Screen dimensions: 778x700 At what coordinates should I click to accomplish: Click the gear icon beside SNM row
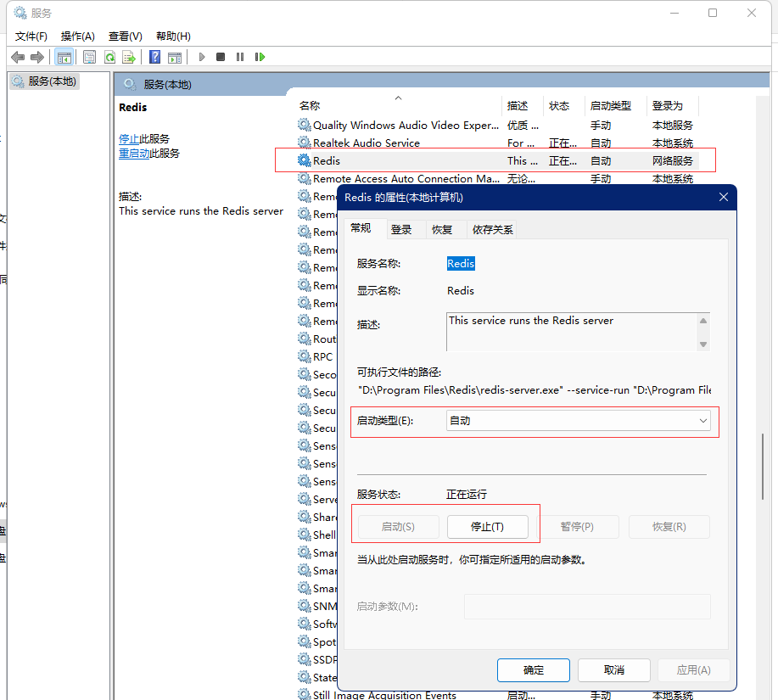(304, 606)
